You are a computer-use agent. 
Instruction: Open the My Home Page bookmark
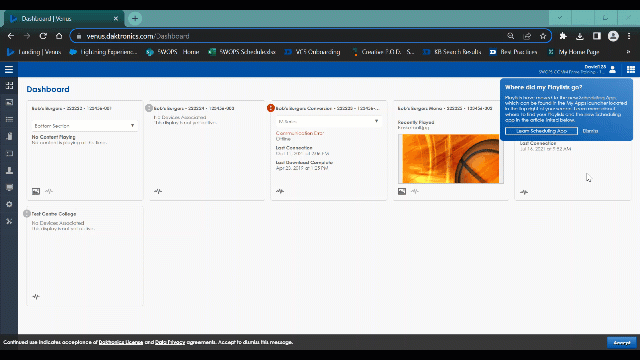[573, 52]
